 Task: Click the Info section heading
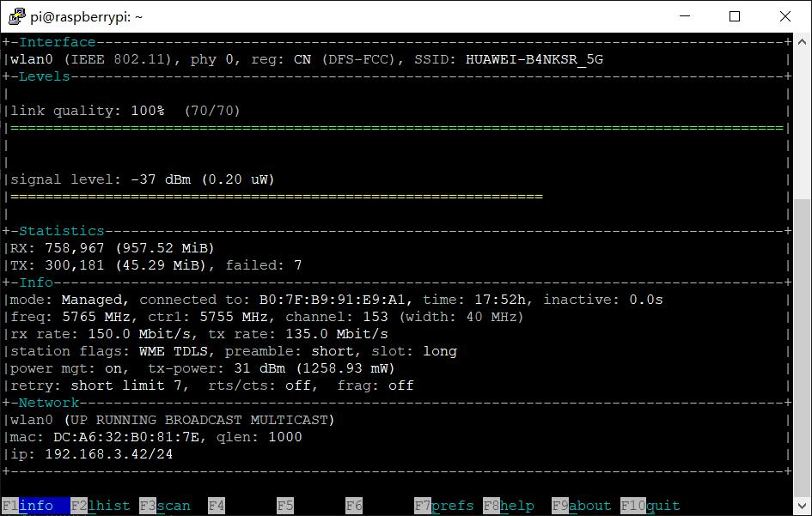(36, 282)
